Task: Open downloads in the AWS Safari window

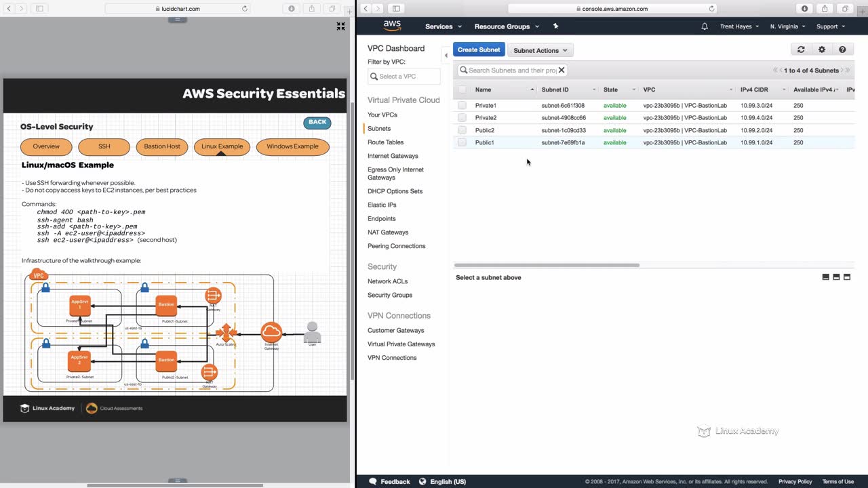Action: coord(805,9)
